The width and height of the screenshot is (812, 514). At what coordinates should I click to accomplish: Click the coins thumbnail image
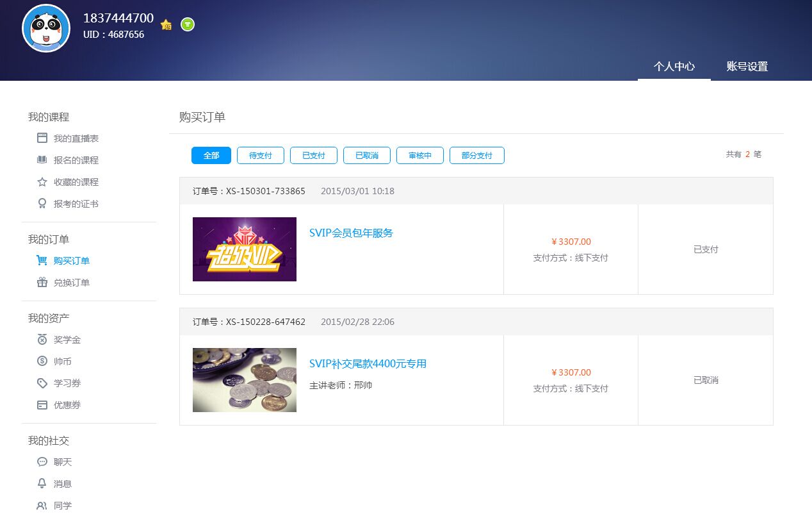(245, 380)
